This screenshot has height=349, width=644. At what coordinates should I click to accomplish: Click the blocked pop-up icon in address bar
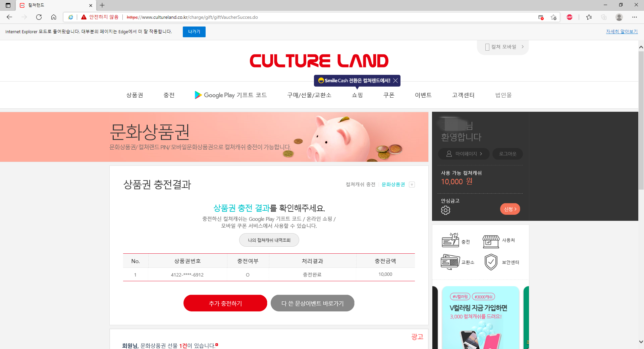(541, 17)
